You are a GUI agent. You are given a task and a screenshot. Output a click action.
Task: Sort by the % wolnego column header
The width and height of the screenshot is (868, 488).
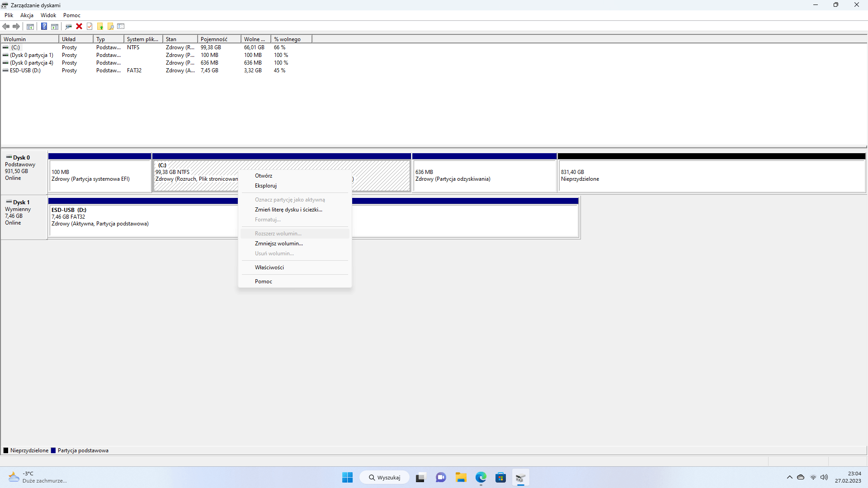[292, 39]
